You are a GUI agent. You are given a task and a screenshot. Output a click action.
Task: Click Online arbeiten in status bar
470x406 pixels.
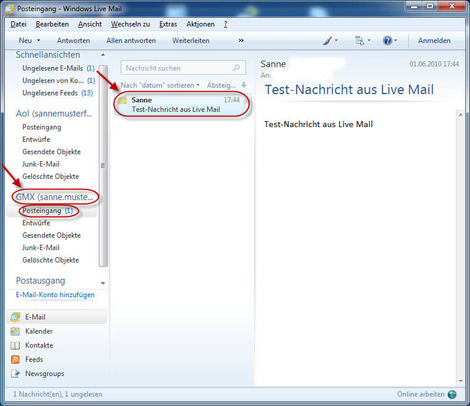coord(420,394)
